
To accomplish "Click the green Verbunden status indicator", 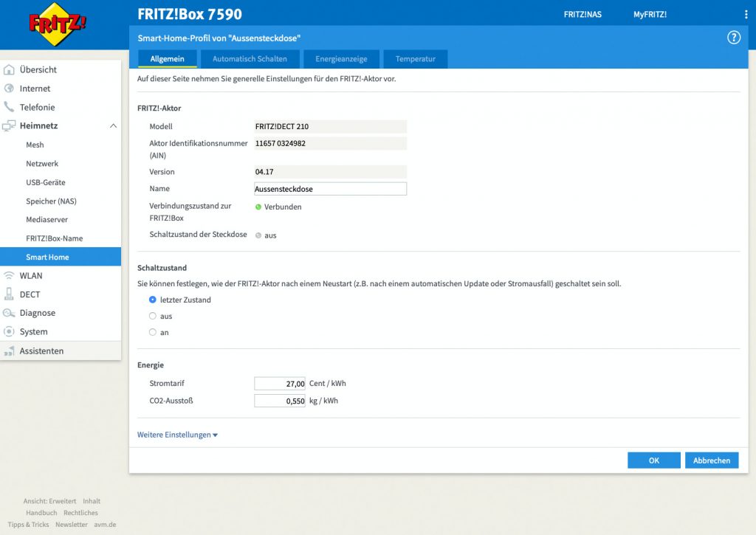I will coord(258,207).
